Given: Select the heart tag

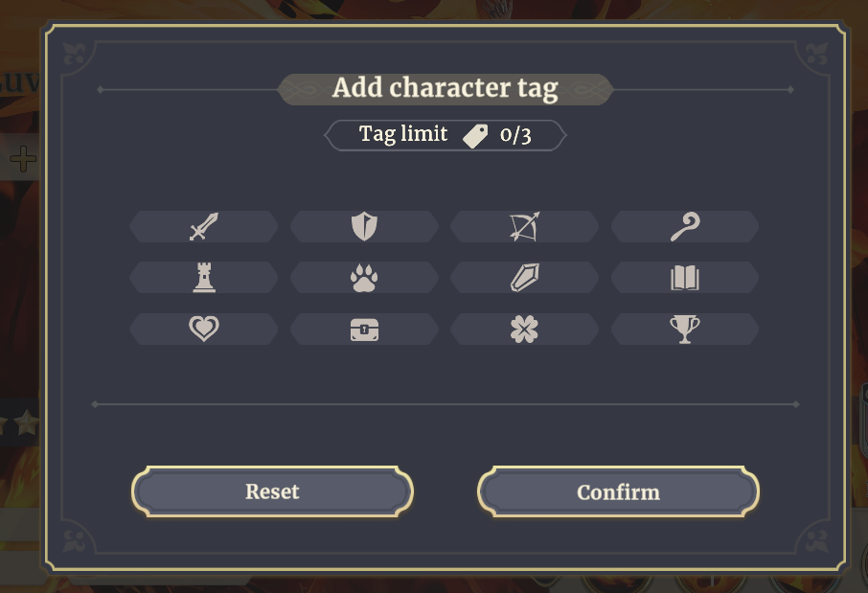Looking at the screenshot, I should (x=204, y=329).
